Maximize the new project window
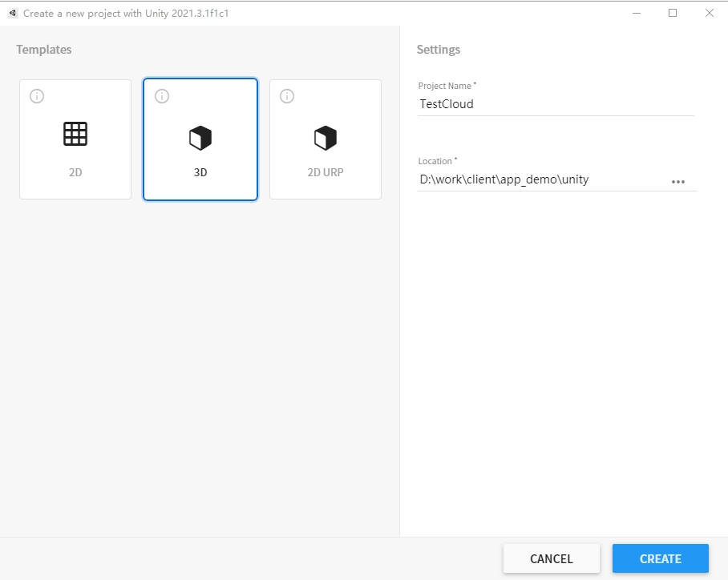This screenshot has width=728, height=580. click(x=673, y=13)
